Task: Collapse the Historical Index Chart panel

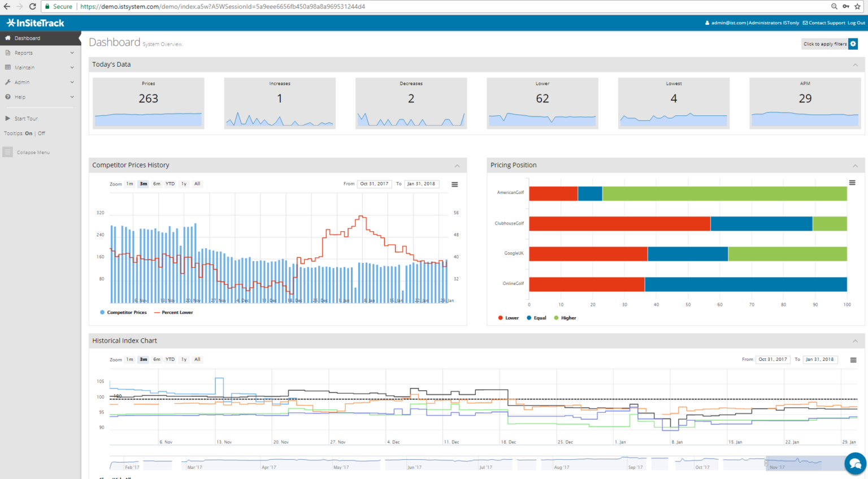Action: pyautogui.click(x=856, y=340)
